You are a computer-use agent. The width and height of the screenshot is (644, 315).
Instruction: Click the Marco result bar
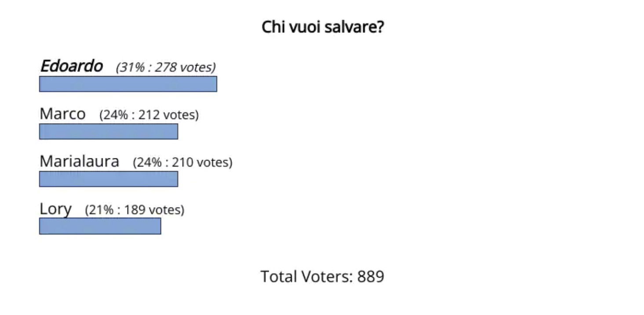(x=109, y=132)
